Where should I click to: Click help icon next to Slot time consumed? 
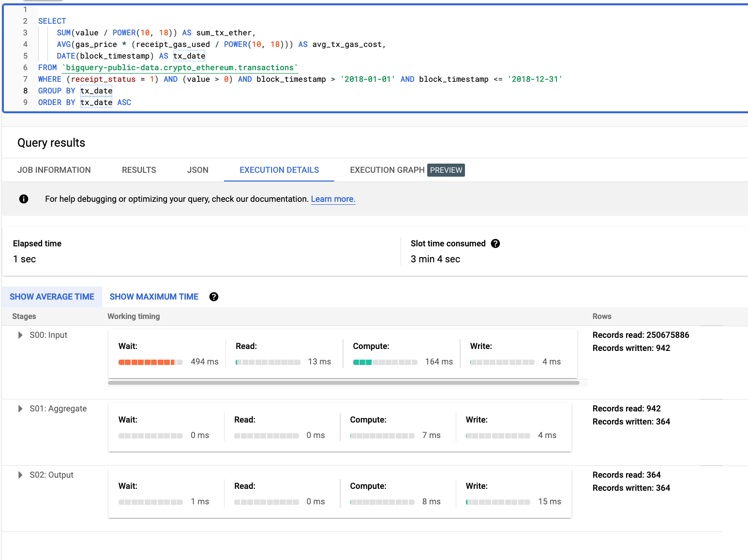pos(495,243)
